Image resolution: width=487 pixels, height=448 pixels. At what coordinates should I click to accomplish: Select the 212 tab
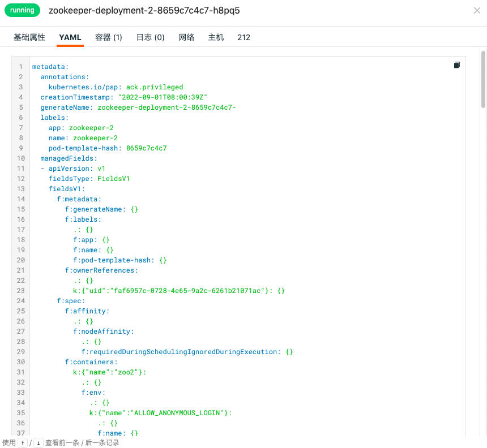click(x=244, y=37)
